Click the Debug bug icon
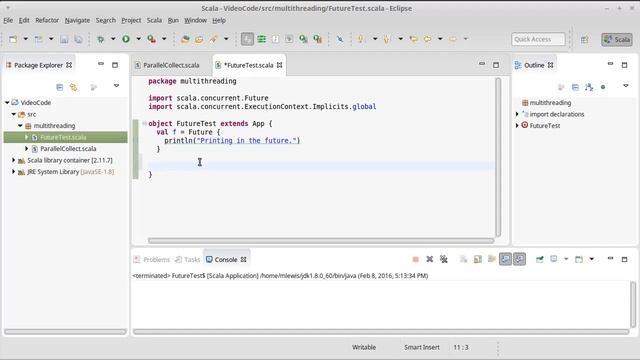The width and height of the screenshot is (640, 360). pos(100,39)
